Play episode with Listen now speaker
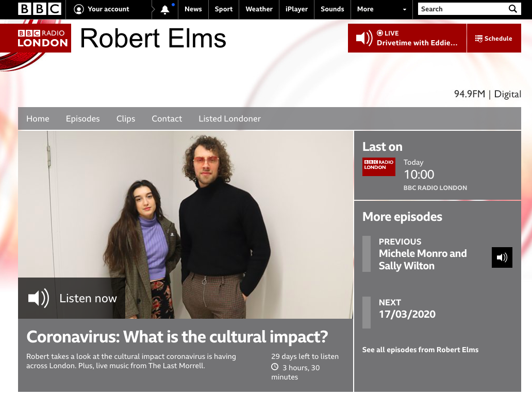The image size is (532, 397). (39, 298)
